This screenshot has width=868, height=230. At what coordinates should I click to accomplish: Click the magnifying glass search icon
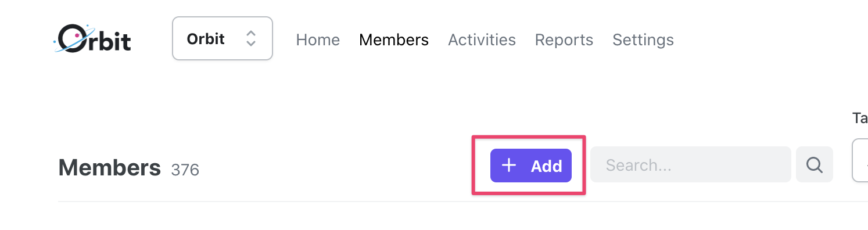(x=815, y=165)
